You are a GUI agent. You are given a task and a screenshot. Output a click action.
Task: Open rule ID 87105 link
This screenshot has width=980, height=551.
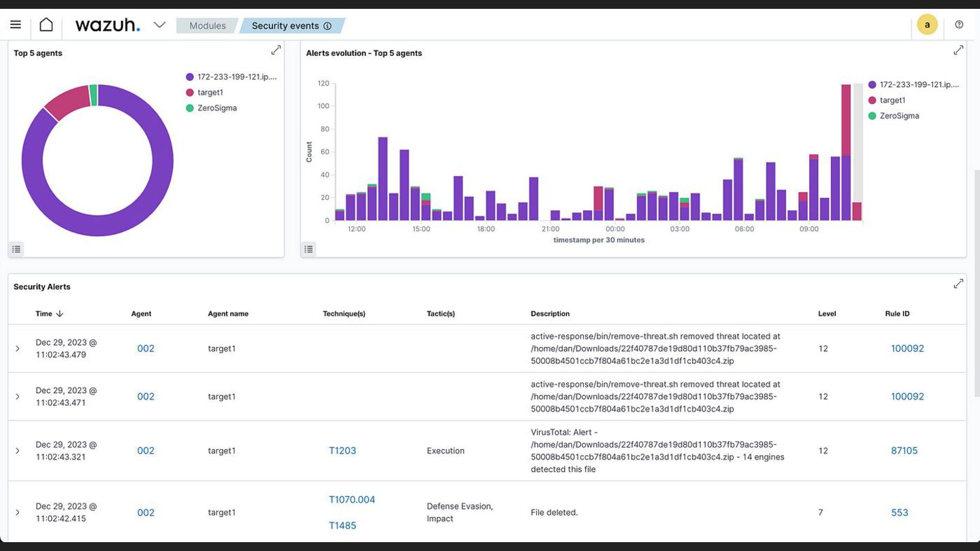[904, 450]
